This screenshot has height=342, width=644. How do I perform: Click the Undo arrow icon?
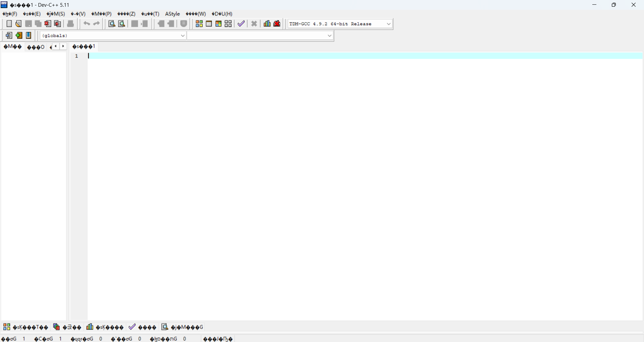pyautogui.click(x=87, y=24)
